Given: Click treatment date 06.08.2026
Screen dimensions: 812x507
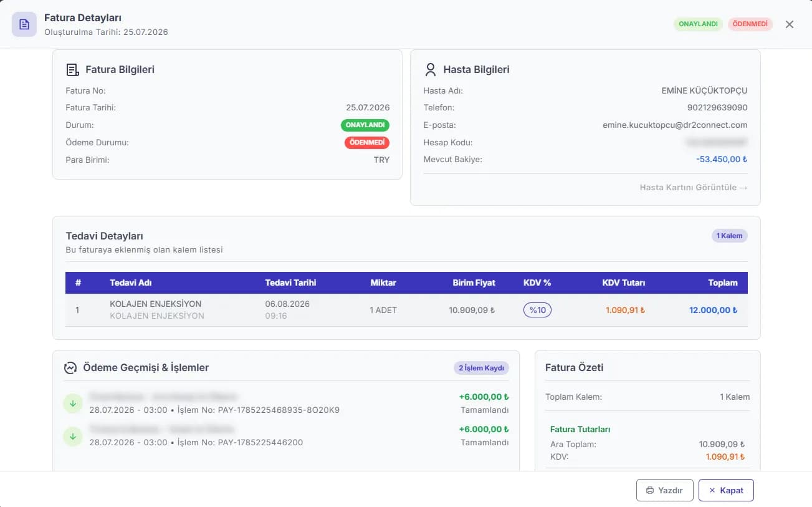Looking at the screenshot, I should click(x=287, y=304).
